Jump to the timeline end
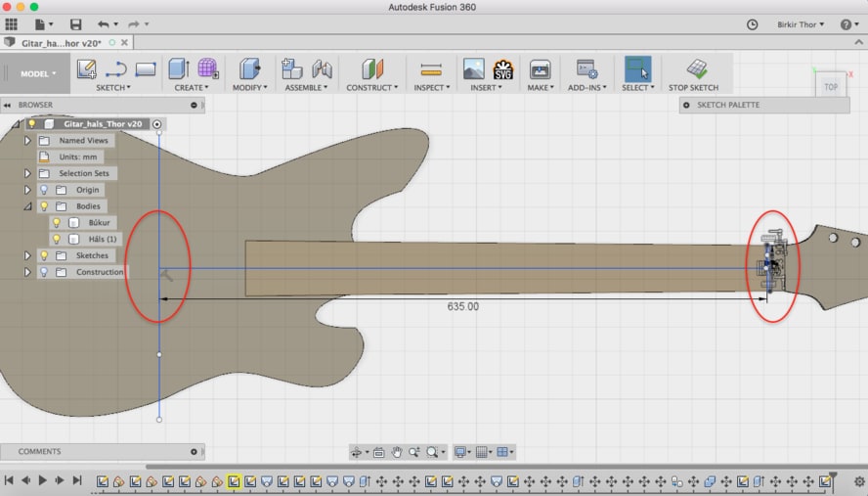The width and height of the screenshot is (868, 496). tap(77, 480)
